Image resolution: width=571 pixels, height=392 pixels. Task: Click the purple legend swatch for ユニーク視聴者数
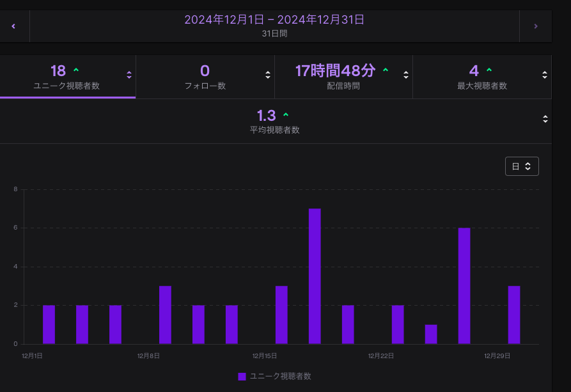point(242,377)
